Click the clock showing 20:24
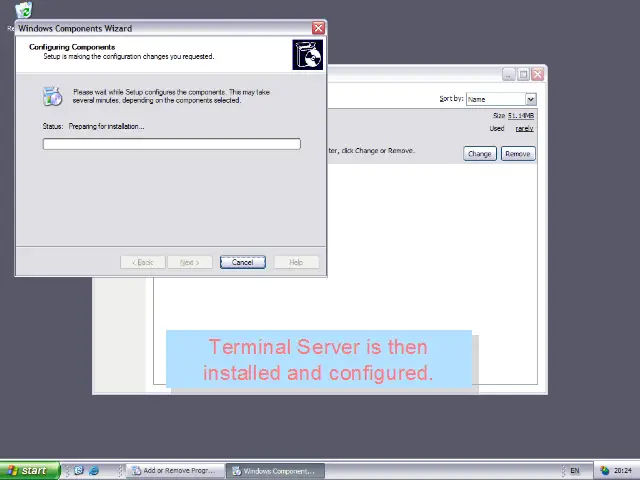640x480 pixels. click(623, 471)
